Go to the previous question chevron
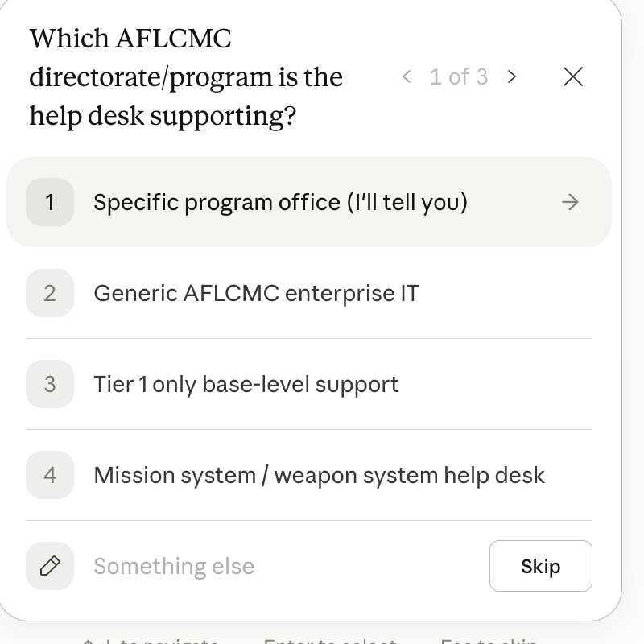 pyautogui.click(x=407, y=76)
